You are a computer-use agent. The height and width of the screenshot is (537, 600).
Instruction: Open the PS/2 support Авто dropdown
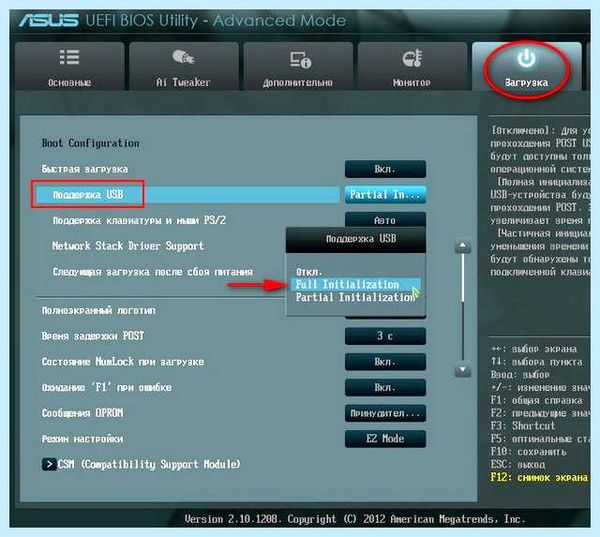pos(385,220)
